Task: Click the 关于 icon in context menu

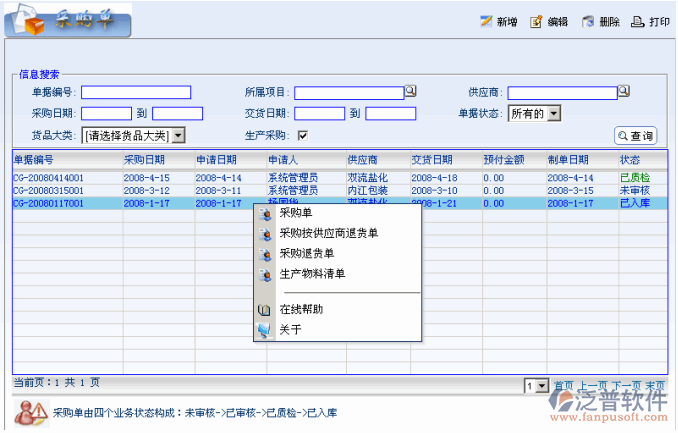Action: (264, 329)
